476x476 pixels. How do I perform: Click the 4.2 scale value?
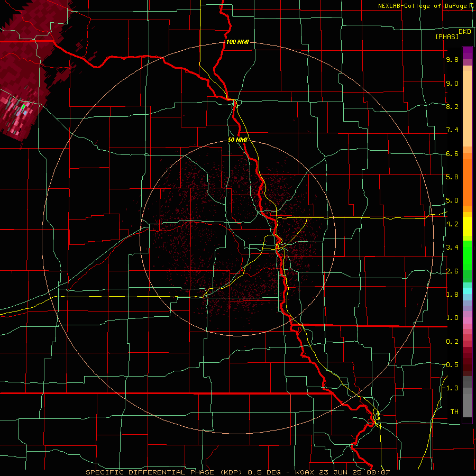[x=452, y=224]
